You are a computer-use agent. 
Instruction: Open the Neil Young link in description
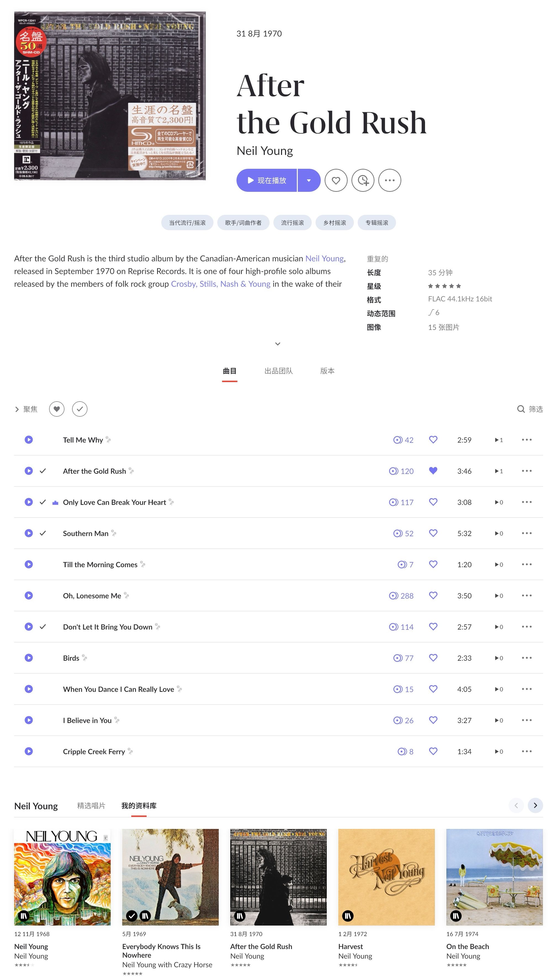pyautogui.click(x=325, y=258)
